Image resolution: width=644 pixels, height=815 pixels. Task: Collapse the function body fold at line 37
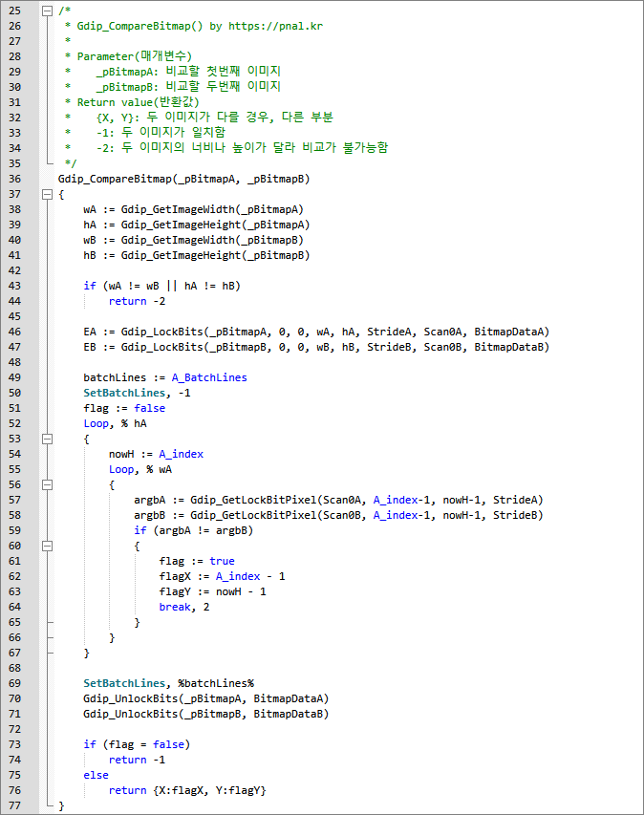[48, 194]
